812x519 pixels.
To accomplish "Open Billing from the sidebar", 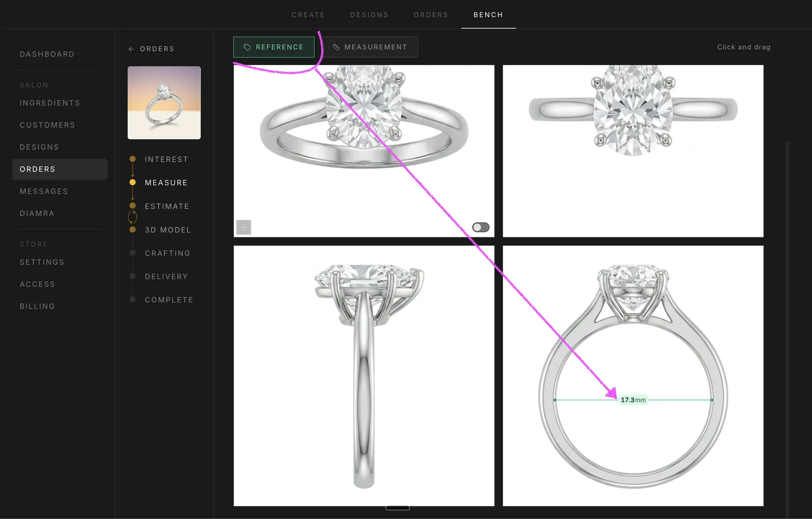I will (37, 306).
